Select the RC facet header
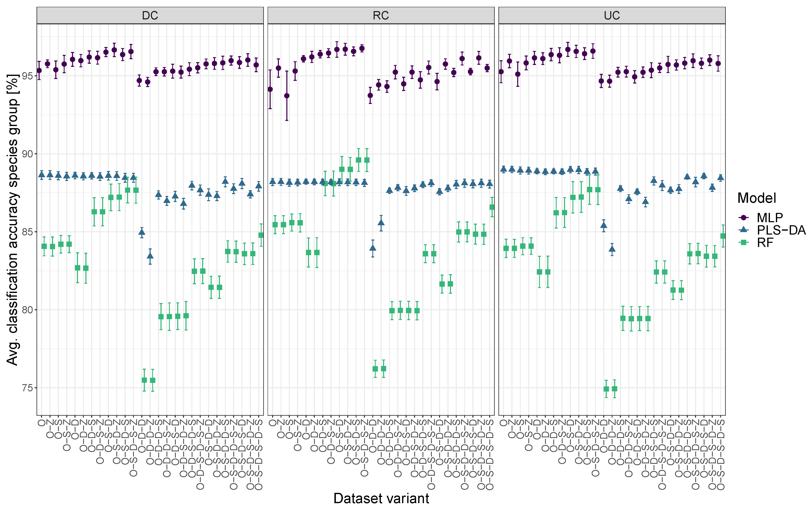 point(381,15)
